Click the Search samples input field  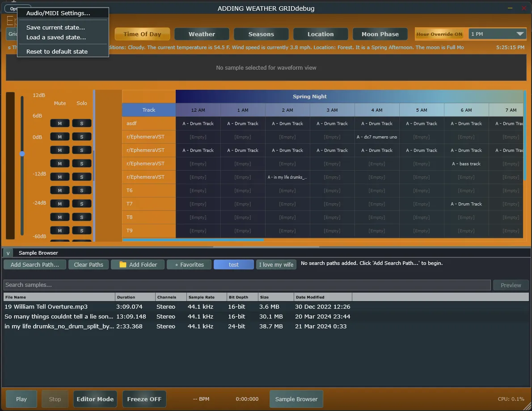247,285
